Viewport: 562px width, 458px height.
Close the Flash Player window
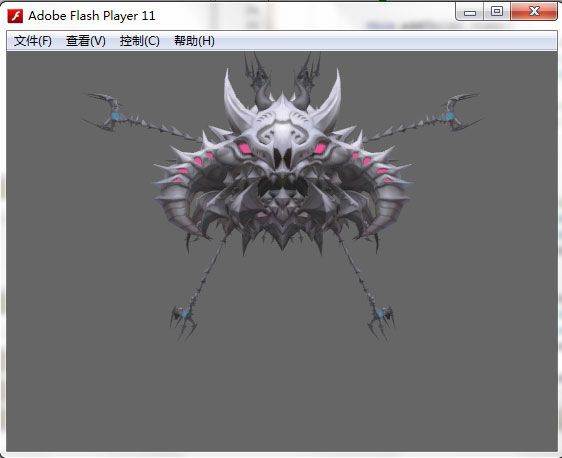tap(534, 12)
